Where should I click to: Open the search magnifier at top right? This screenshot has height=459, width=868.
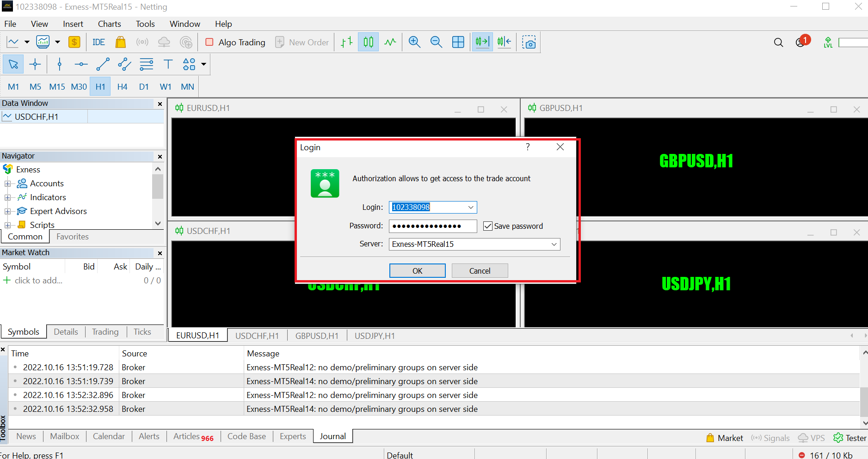pyautogui.click(x=779, y=43)
